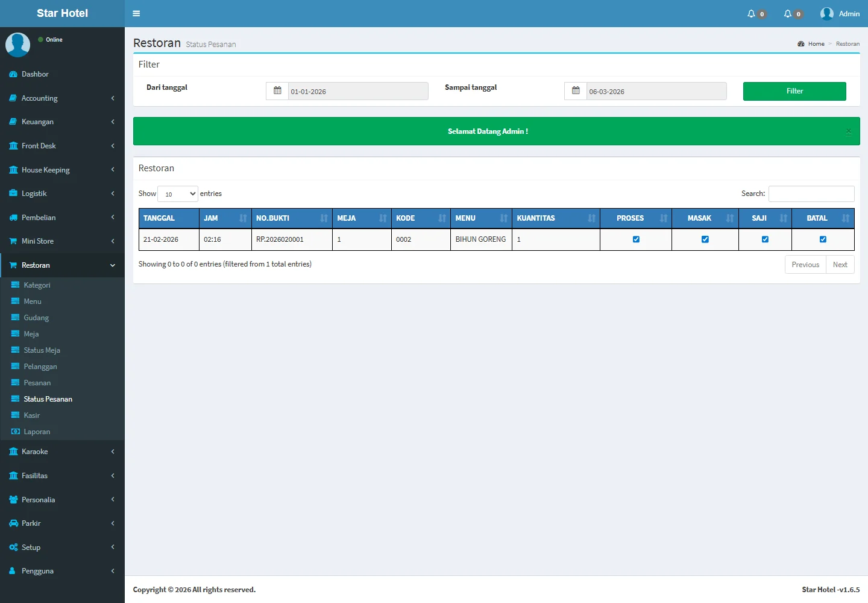Toggle the BATAL checkbox in the row
The height and width of the screenshot is (603, 868).
(823, 239)
